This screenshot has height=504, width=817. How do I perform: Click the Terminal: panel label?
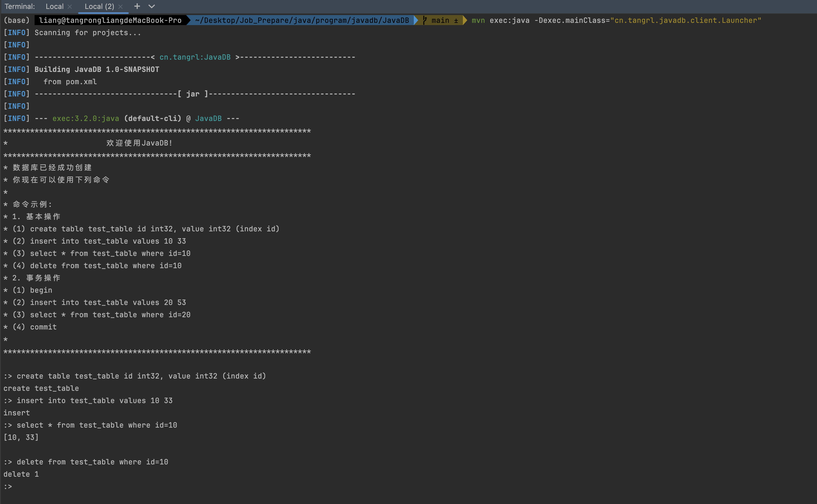tap(20, 7)
